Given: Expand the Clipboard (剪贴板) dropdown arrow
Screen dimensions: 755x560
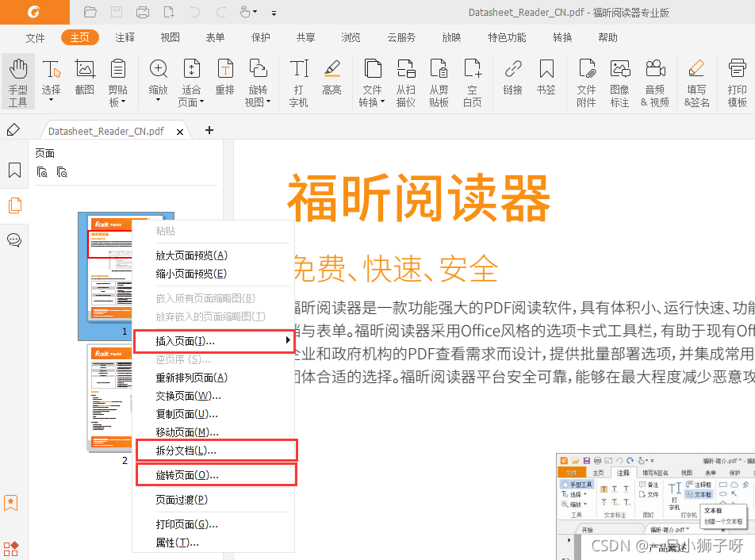Looking at the screenshot, I should click(123, 102).
